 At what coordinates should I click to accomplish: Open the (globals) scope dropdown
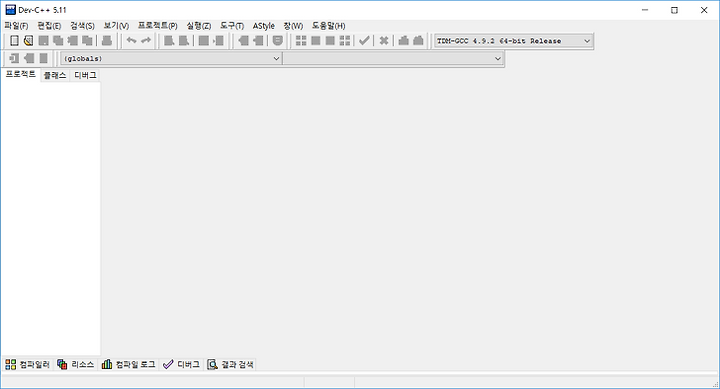[171, 59]
